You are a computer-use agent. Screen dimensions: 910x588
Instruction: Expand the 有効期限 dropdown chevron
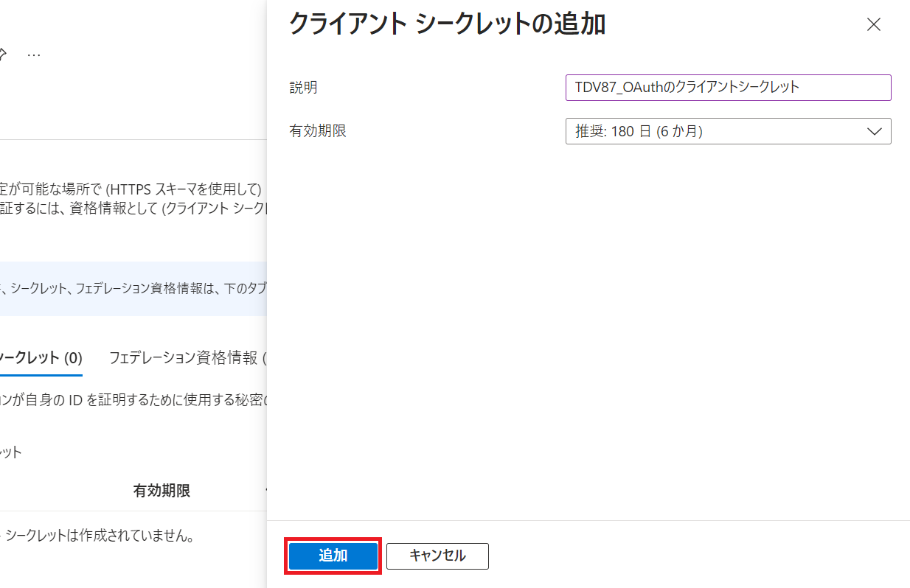(875, 131)
